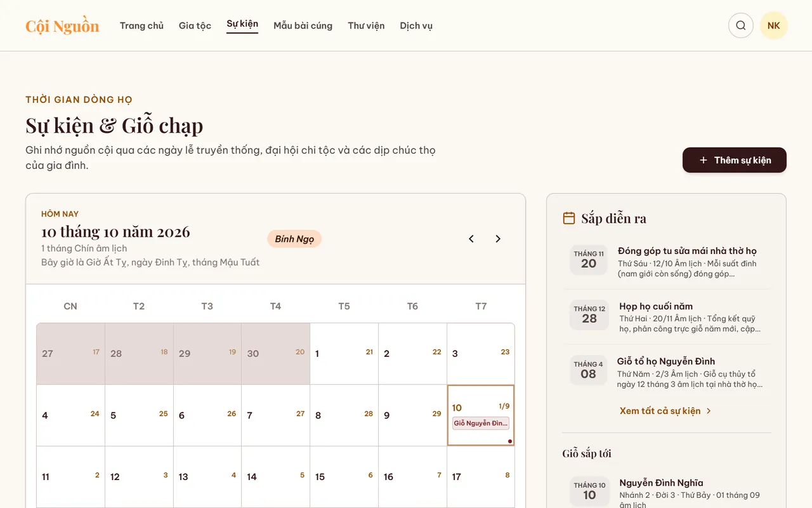Navigate to Dịch vụ page

(416, 26)
